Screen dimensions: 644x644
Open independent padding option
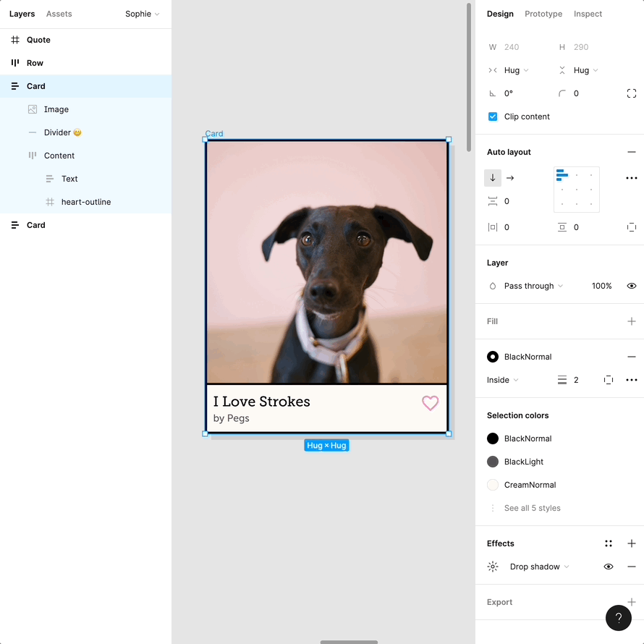(x=632, y=227)
